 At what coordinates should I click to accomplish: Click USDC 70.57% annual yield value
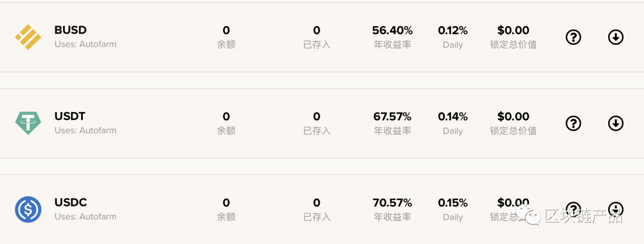click(392, 203)
